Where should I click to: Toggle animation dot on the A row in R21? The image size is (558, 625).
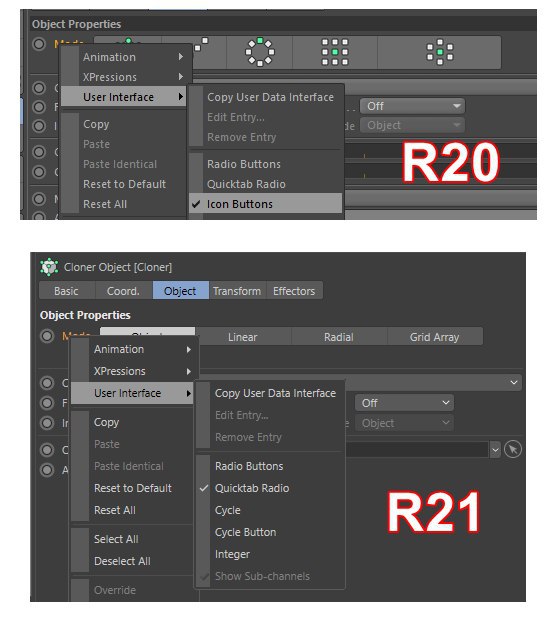(47, 470)
